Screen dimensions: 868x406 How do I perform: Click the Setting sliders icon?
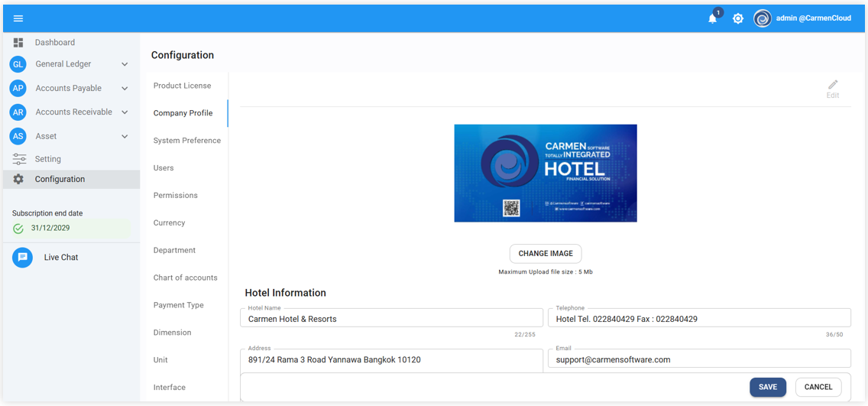pyautogui.click(x=18, y=159)
